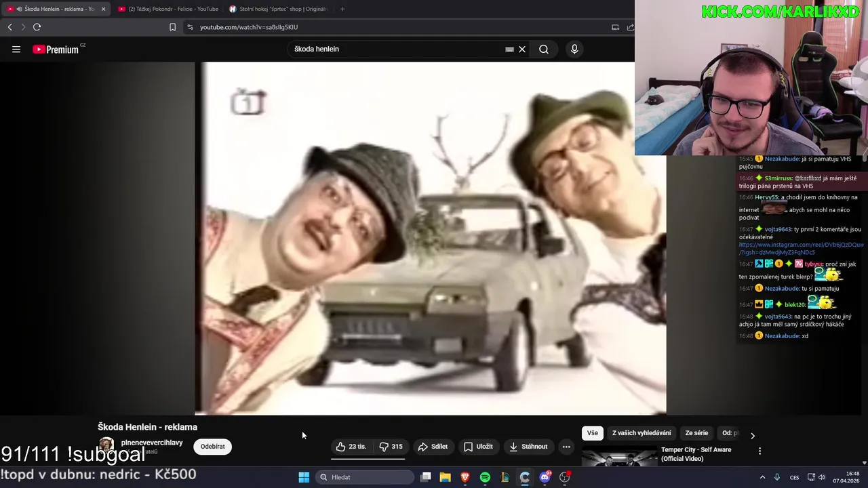The width and height of the screenshot is (868, 488).
Task: Open 'Temper City - Self Aware' thumbnail
Action: (619, 456)
